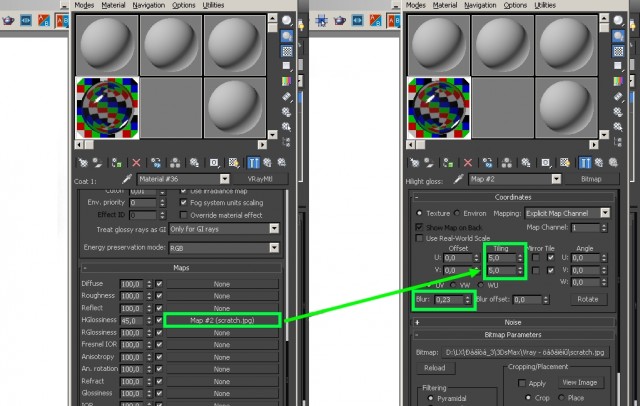Click Put Material to Scene in left editor
The image size is (640, 406).
click(x=97, y=163)
